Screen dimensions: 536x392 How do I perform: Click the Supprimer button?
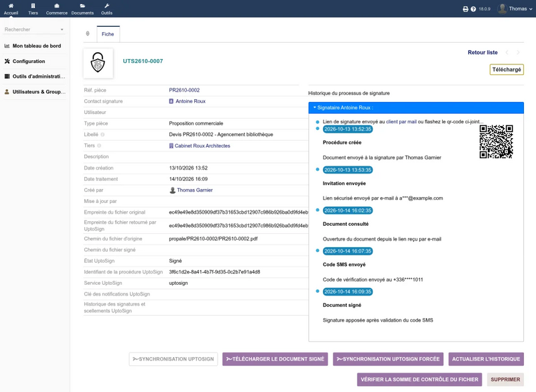coord(505,379)
